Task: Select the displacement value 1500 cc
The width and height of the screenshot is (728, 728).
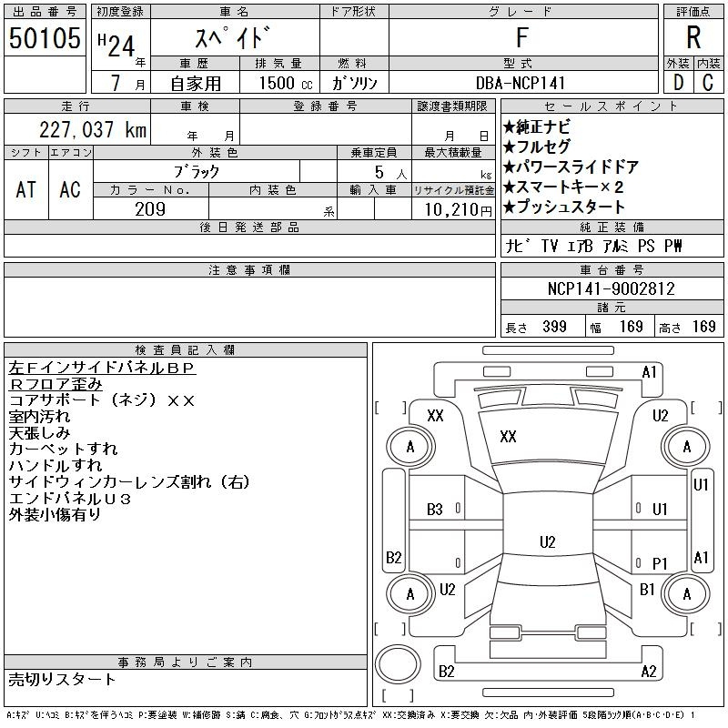Action: point(286,84)
